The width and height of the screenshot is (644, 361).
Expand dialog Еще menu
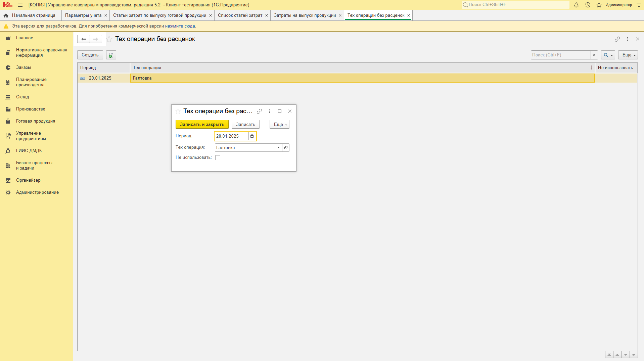point(279,125)
